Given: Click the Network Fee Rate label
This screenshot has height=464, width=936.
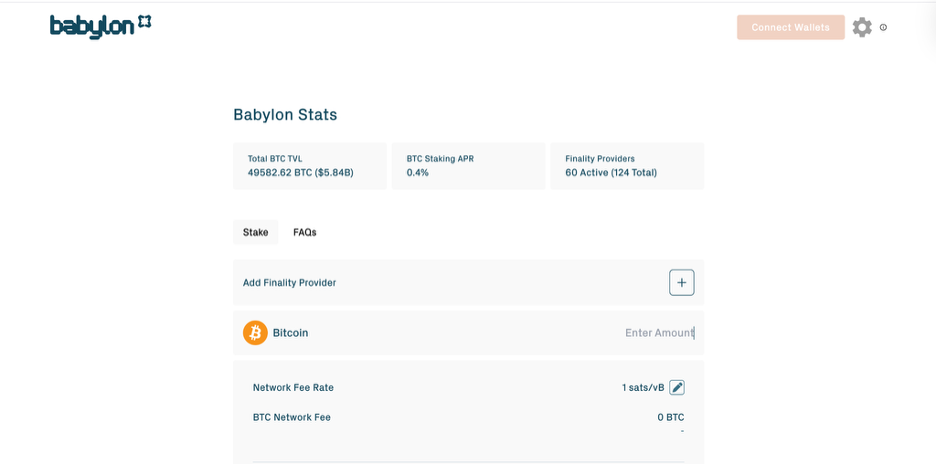Looking at the screenshot, I should coord(293,388).
